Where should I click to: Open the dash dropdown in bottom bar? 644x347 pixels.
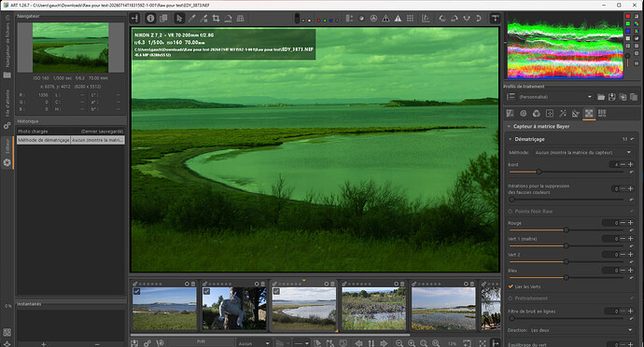pyautogui.click(x=301, y=343)
